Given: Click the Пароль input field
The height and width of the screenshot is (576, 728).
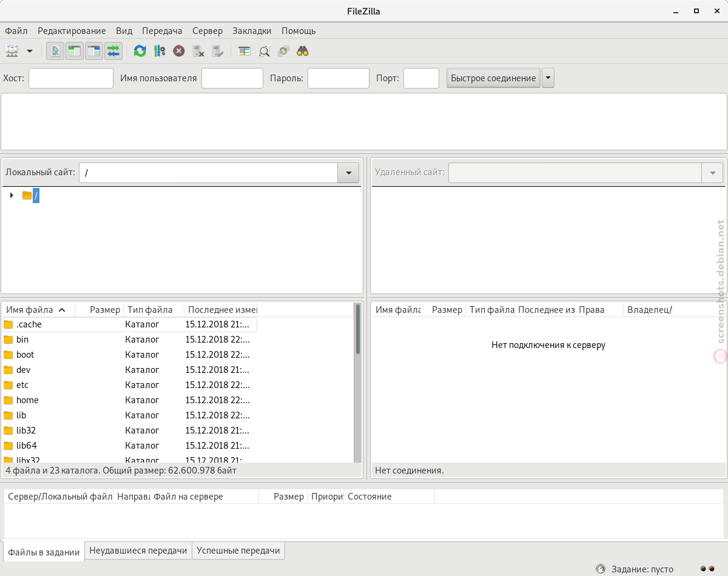Looking at the screenshot, I should 339,78.
